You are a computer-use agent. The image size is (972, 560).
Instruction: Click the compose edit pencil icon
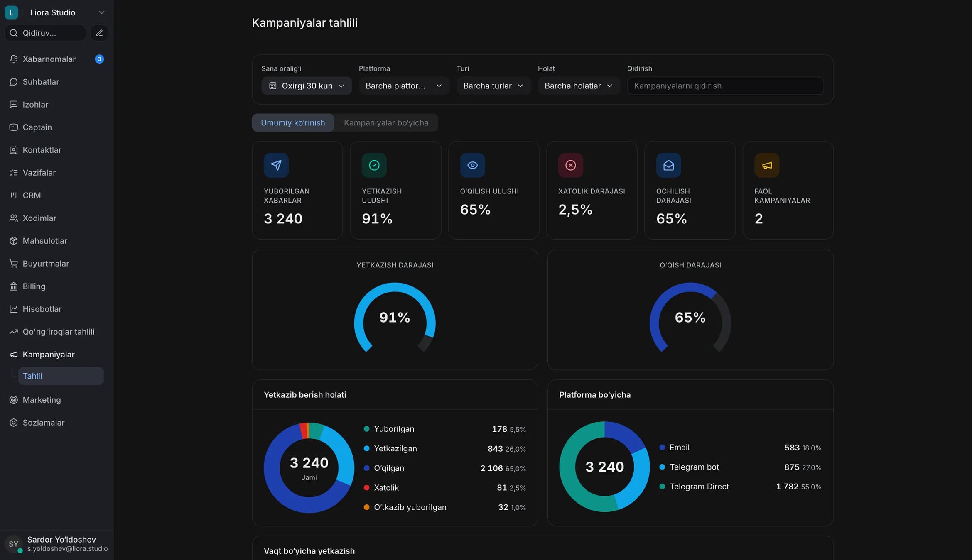[99, 33]
